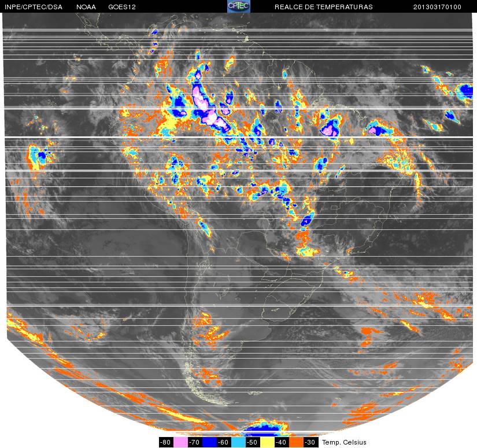Click the -30 legend value
Viewport: 477px width, 448px height.
(310, 442)
